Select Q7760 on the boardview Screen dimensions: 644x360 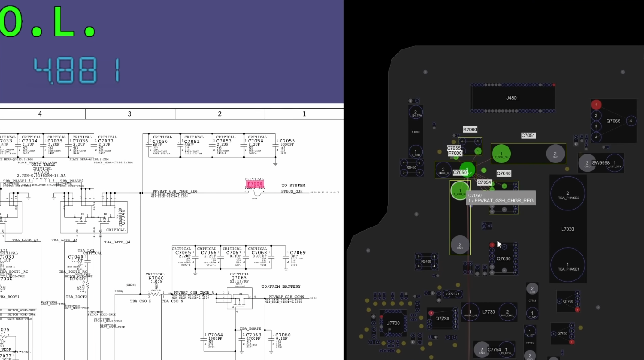coord(568,301)
